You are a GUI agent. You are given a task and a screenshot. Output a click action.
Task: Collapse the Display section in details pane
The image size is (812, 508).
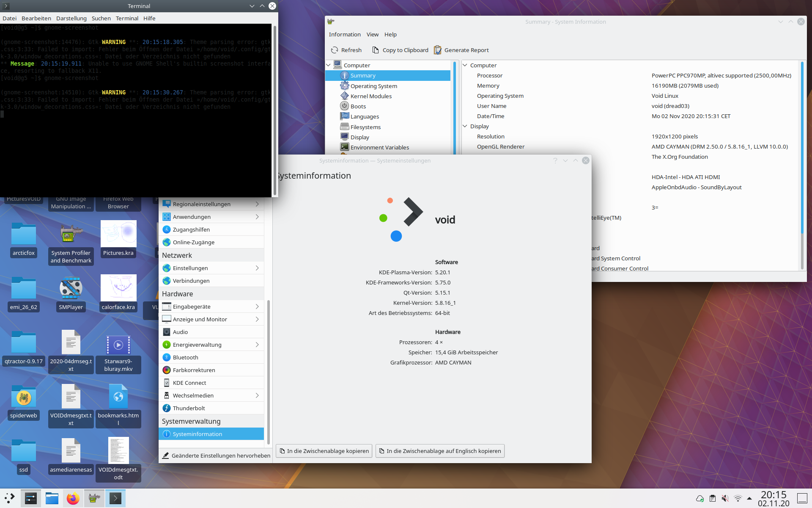pyautogui.click(x=465, y=126)
